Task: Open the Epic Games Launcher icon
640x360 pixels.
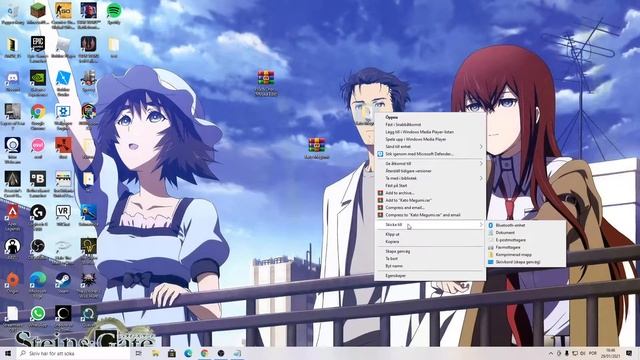Action: tap(38, 48)
